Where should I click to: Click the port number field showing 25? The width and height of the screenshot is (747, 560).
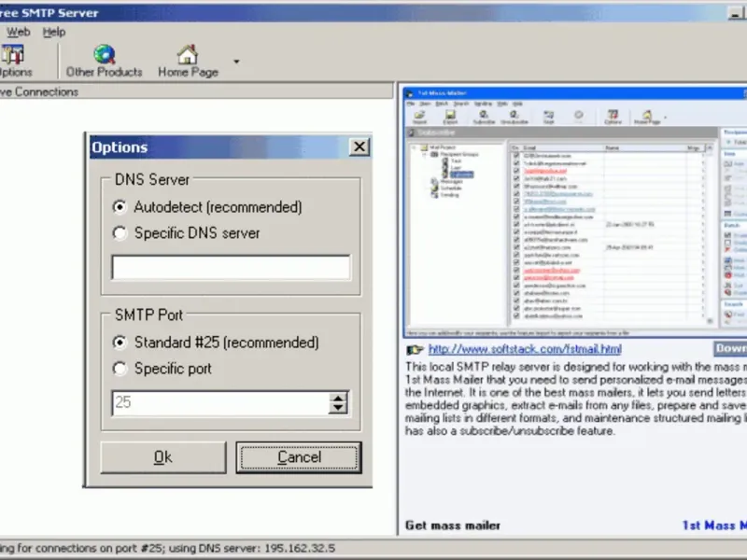(220, 403)
